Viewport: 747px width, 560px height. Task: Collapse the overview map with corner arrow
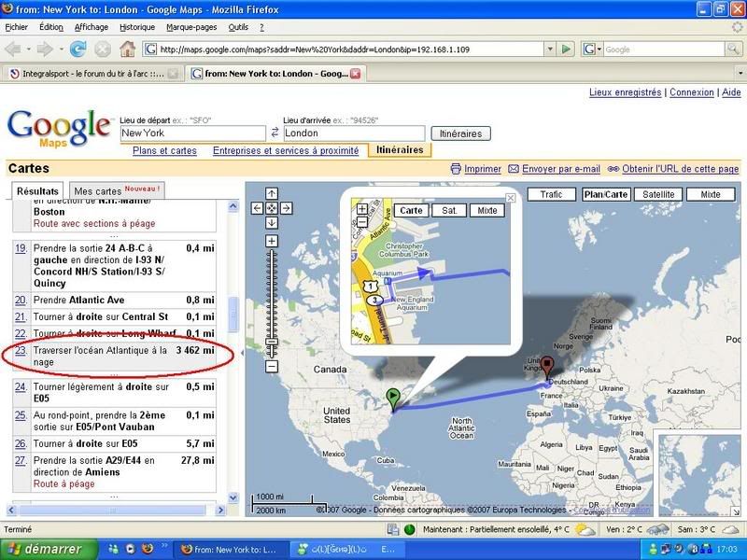click(x=736, y=511)
